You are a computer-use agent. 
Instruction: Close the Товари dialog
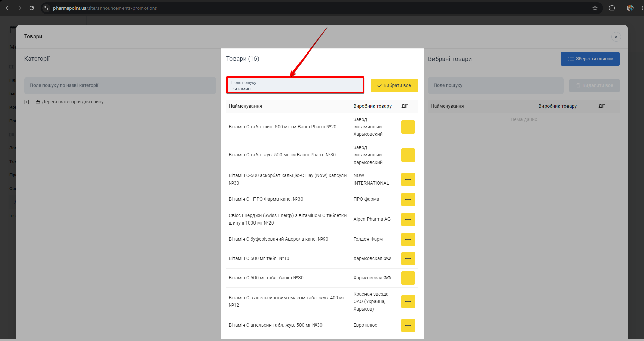pyautogui.click(x=616, y=37)
